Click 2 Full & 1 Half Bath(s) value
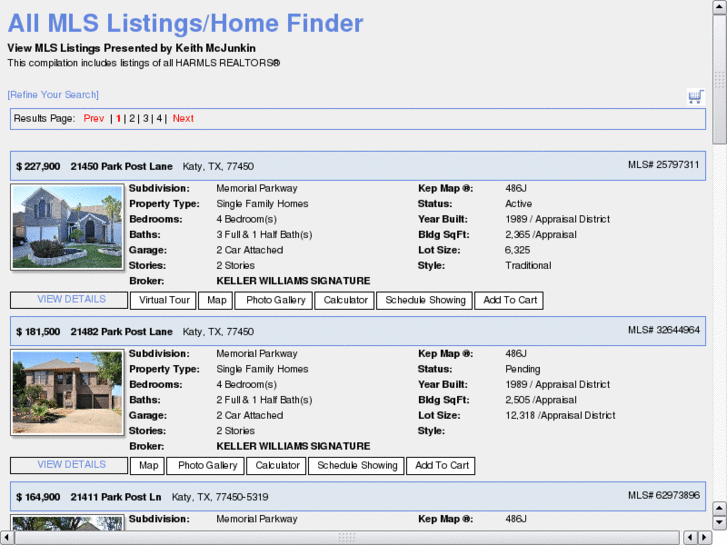 point(264,400)
